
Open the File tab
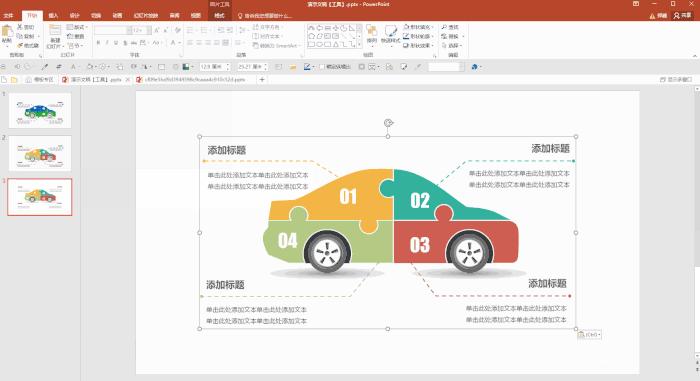click(8, 16)
